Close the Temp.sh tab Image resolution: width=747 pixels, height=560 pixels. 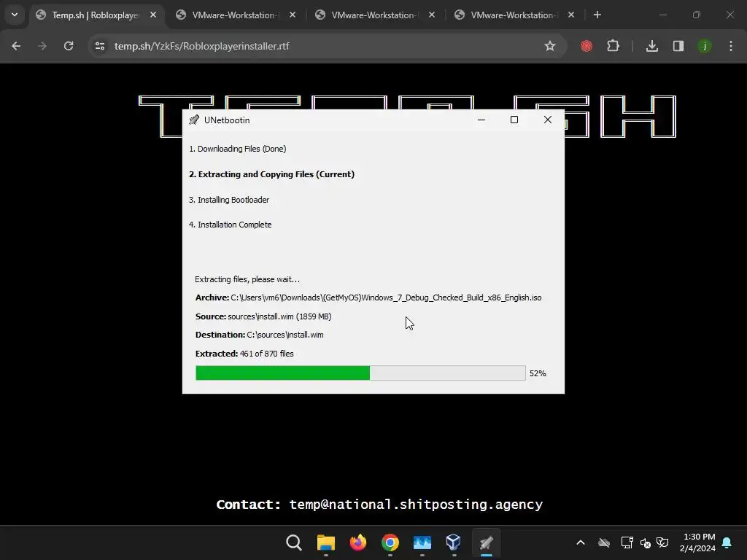(x=153, y=15)
